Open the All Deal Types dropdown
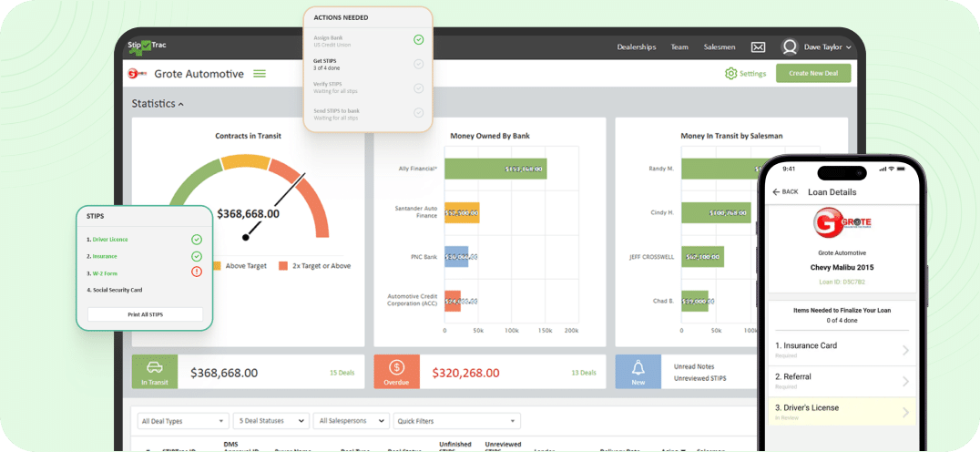980x452 pixels. 182,421
